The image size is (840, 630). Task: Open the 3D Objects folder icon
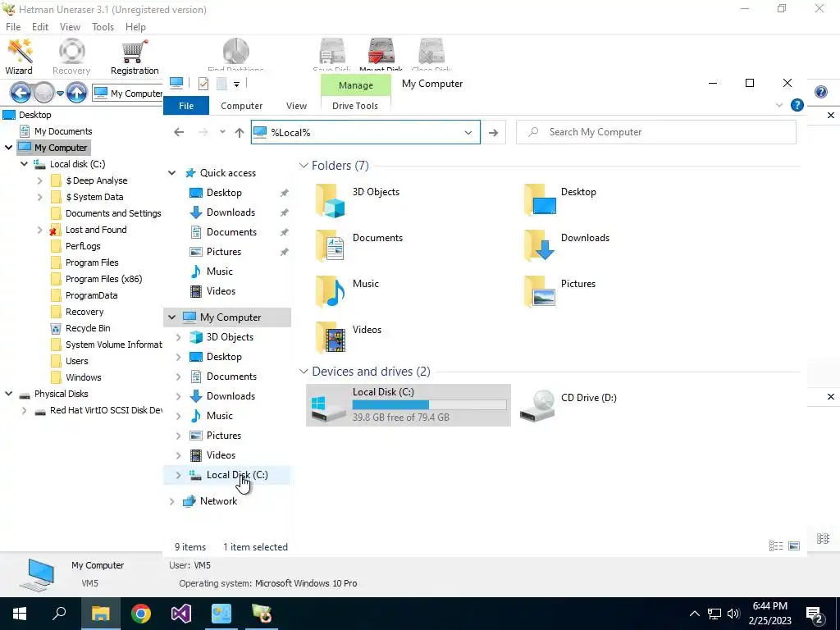click(330, 201)
